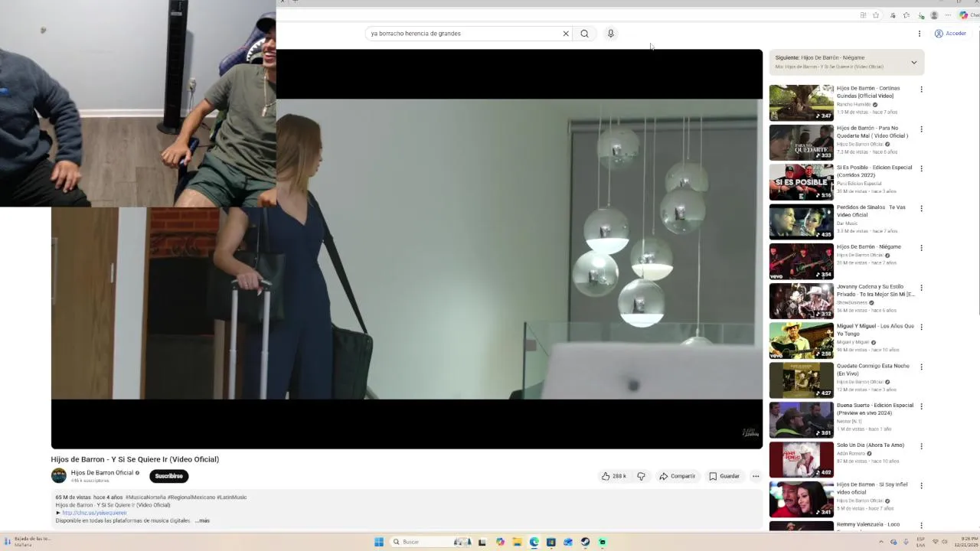Open browser favorites star icon in address bar
This screenshot has width=980, height=551.
point(876,15)
